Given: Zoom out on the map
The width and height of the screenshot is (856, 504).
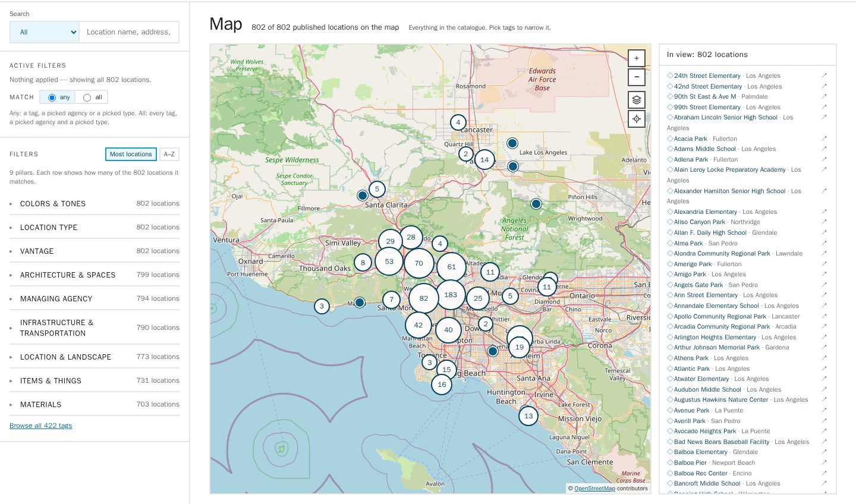Looking at the screenshot, I should coord(636,77).
